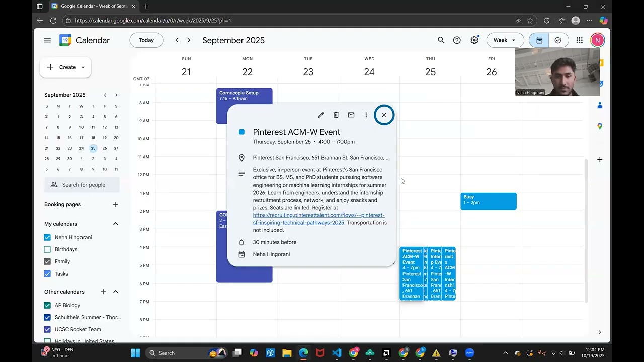Collapse the Other calendars section
Viewport: 644px width, 362px height.
click(115, 292)
